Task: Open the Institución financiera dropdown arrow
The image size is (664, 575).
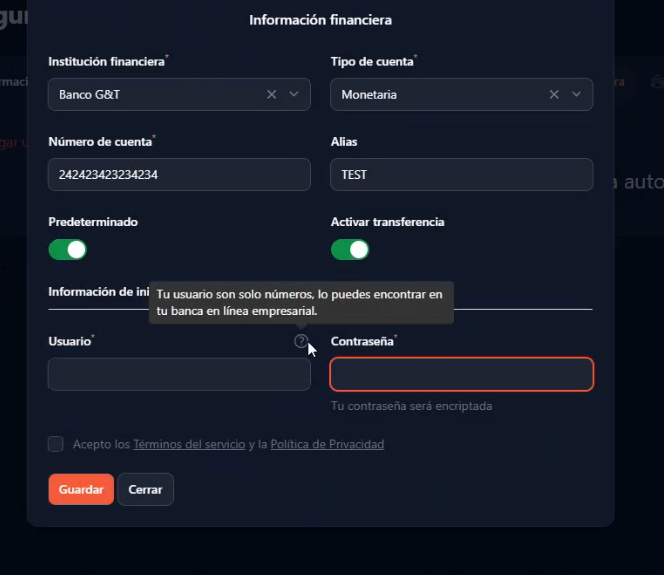Action: [294, 94]
